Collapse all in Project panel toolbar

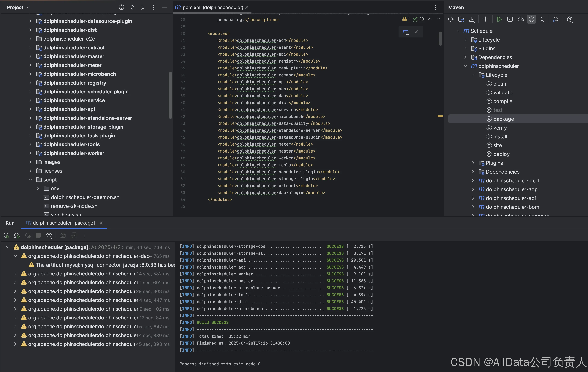(x=143, y=7)
